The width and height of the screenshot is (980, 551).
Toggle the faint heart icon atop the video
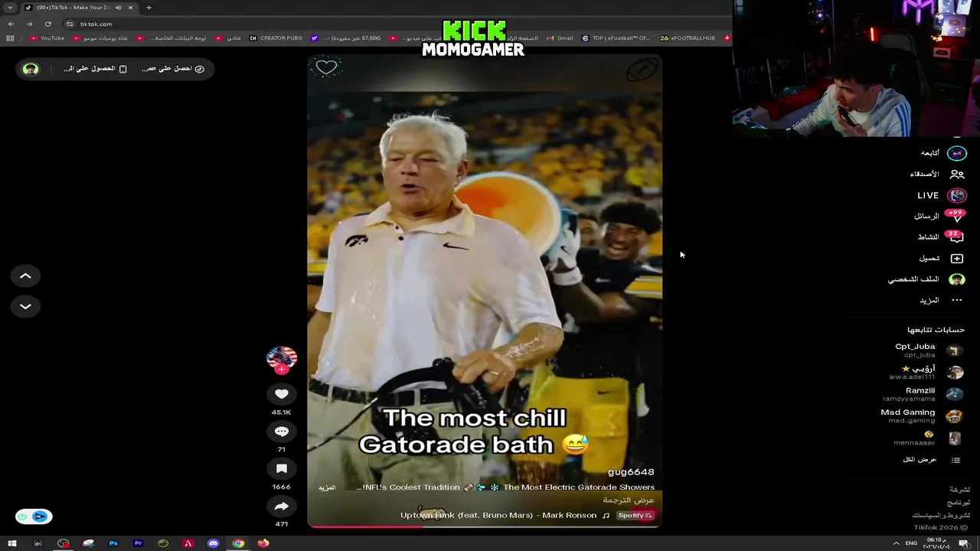click(x=326, y=67)
